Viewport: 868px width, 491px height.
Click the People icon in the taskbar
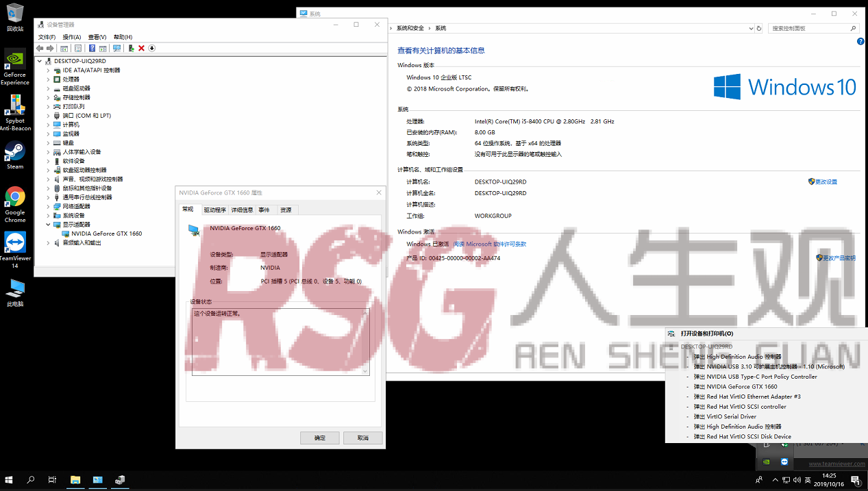click(x=759, y=481)
